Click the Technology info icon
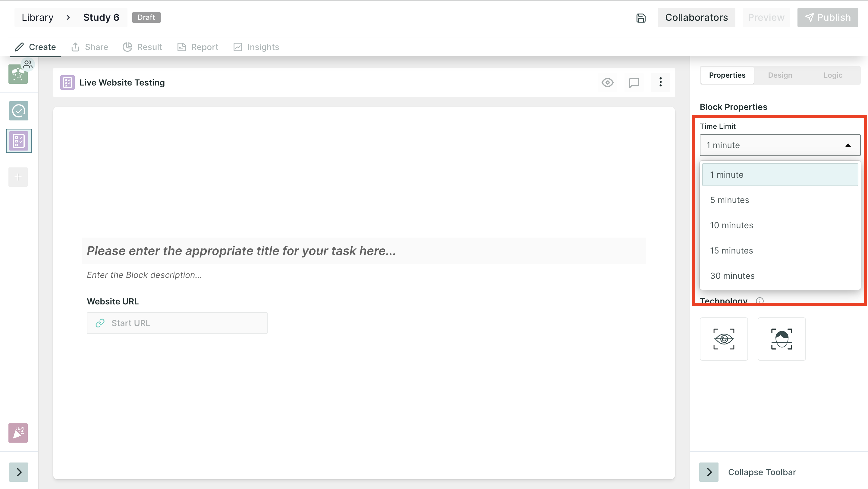Viewport: 868px width, 489px height. (760, 301)
